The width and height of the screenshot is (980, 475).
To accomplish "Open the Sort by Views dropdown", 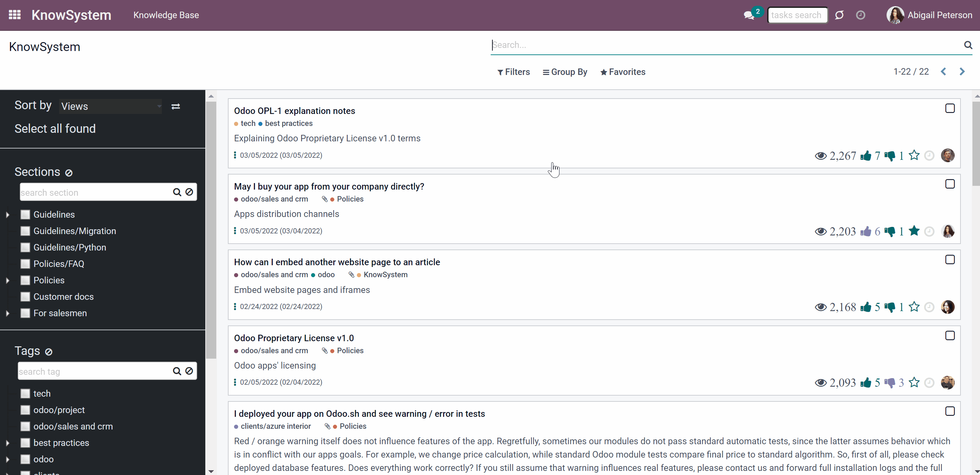I will pyautogui.click(x=111, y=106).
